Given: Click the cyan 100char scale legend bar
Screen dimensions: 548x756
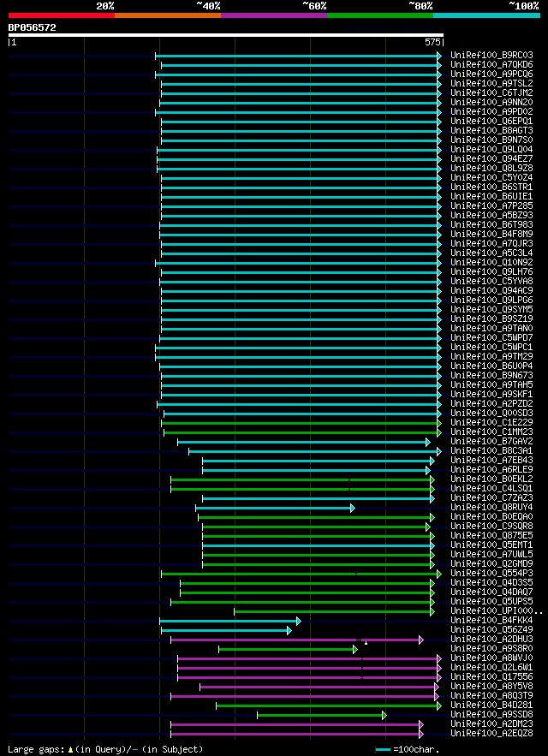Looking at the screenshot, I should (383, 750).
